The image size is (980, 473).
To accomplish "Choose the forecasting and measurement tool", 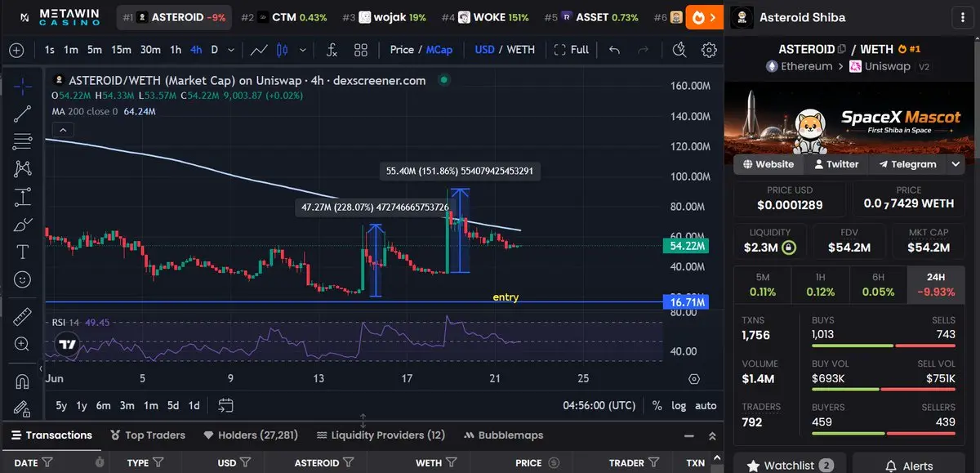I will (x=23, y=197).
